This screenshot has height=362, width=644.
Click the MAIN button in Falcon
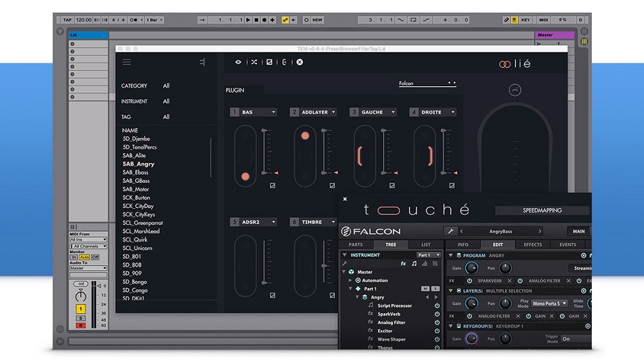pyautogui.click(x=579, y=231)
